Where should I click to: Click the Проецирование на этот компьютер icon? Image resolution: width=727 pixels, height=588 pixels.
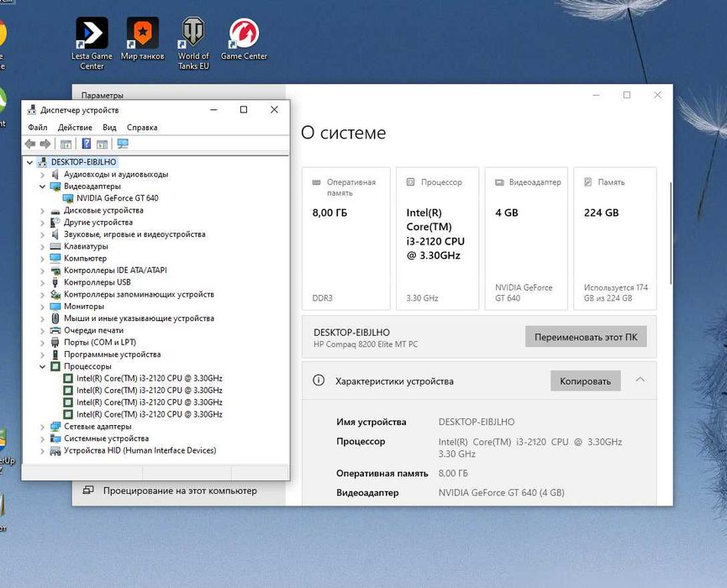tap(88, 491)
